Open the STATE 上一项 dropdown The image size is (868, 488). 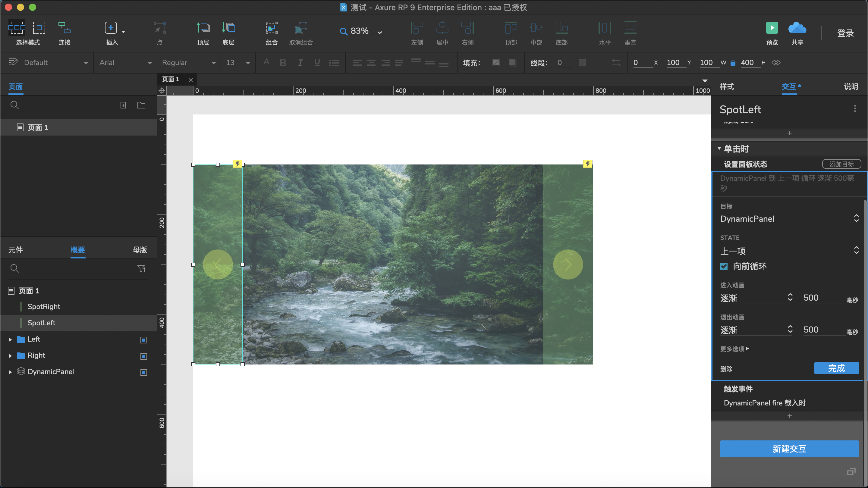pos(789,251)
